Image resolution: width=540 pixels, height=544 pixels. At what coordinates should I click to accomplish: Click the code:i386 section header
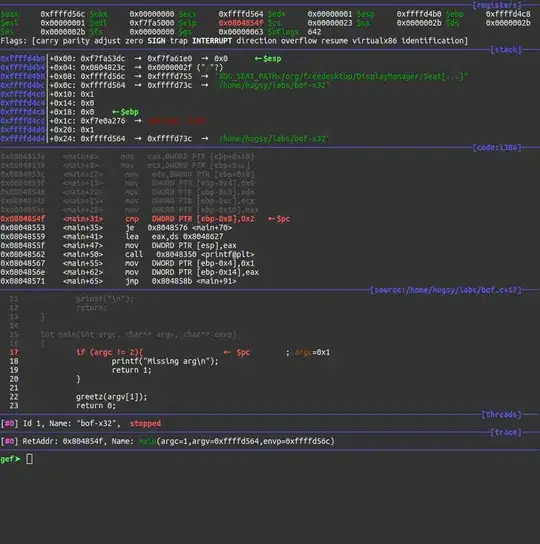497,147
